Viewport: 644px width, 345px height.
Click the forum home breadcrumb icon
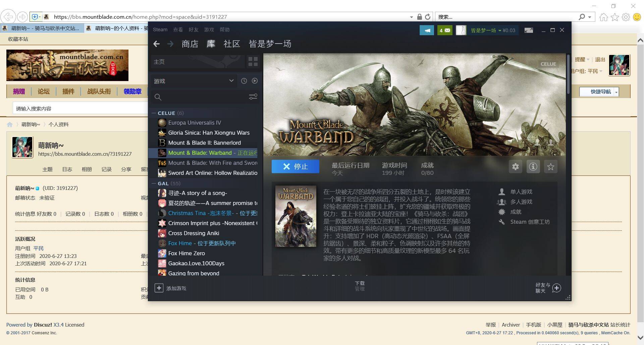(10, 125)
